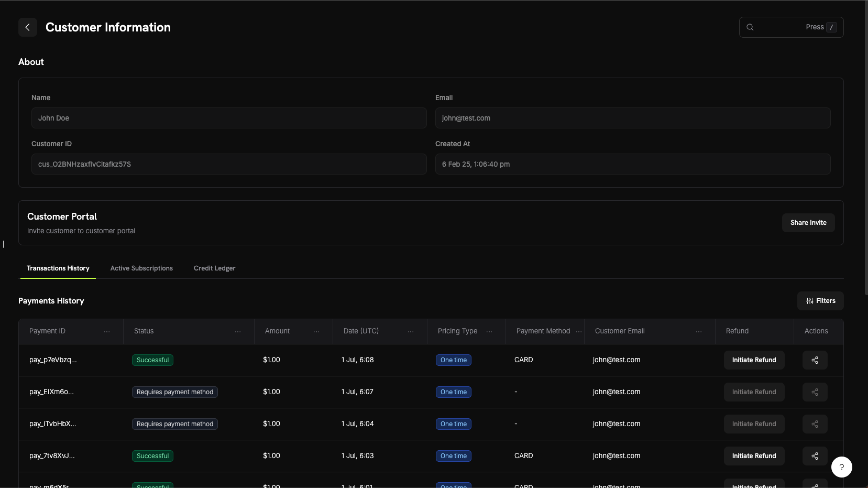The image size is (868, 488).
Task: Open the Pricing Type column menu
Action: tap(489, 331)
